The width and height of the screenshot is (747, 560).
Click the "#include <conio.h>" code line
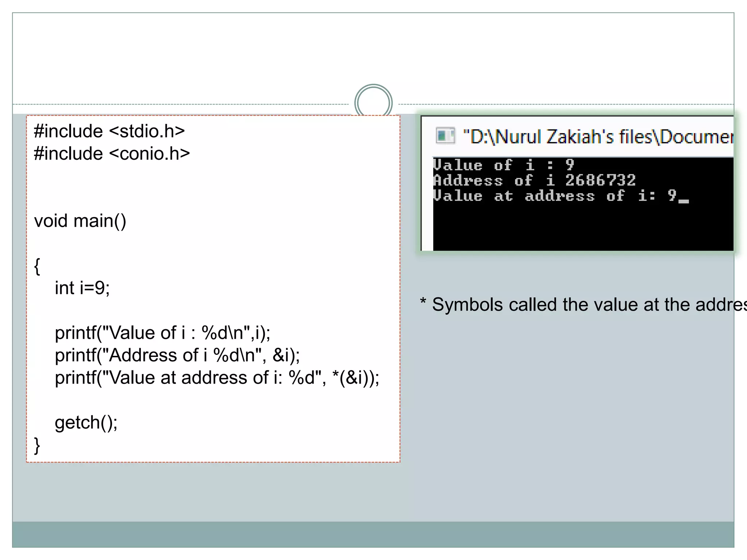tap(112, 154)
